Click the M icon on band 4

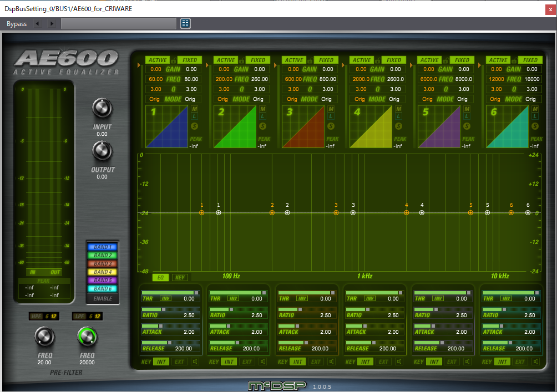[x=398, y=109]
